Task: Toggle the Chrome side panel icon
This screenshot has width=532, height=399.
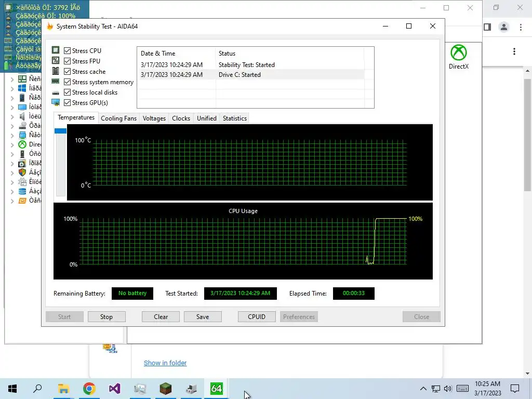Action: click(487, 27)
